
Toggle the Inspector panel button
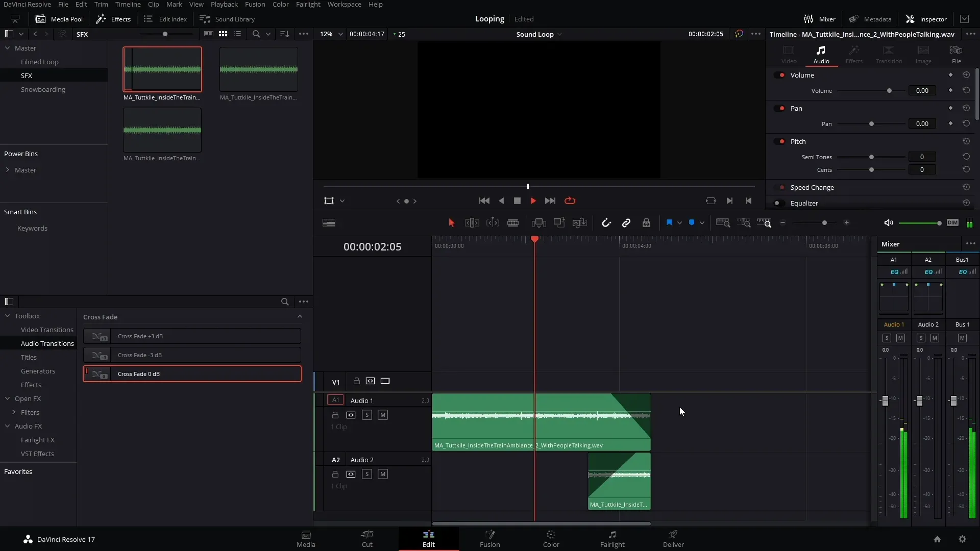(x=926, y=19)
